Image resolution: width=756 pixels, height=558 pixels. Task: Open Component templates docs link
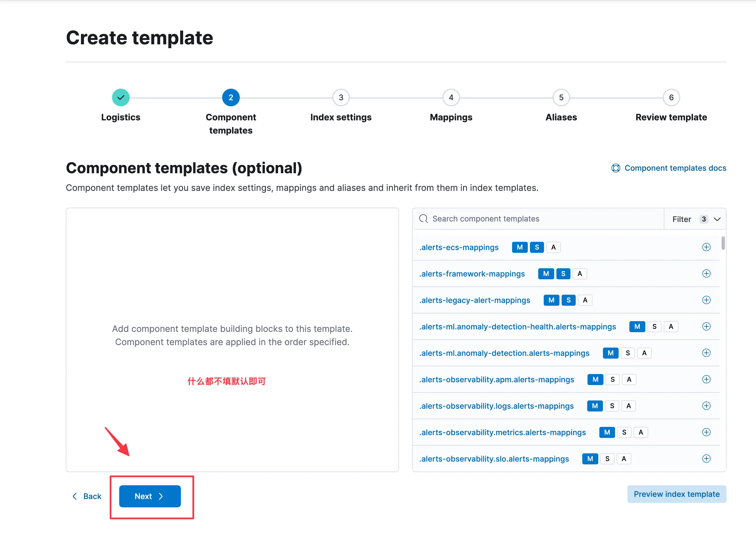[x=675, y=168]
